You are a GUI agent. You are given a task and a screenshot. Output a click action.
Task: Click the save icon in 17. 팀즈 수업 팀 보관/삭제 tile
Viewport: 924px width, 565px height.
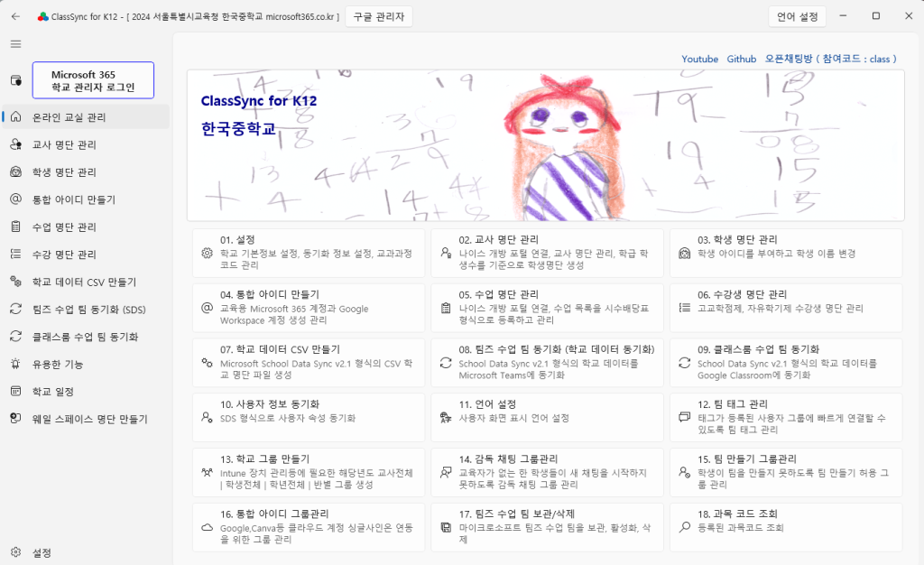pyautogui.click(x=446, y=527)
